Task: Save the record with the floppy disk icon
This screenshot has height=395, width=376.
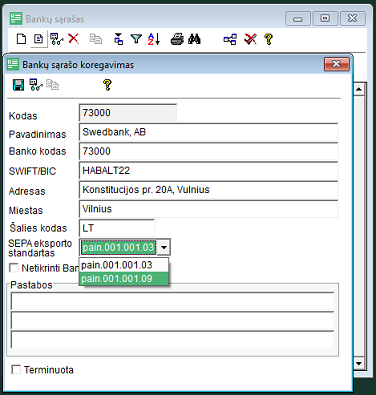Action: click(x=18, y=85)
